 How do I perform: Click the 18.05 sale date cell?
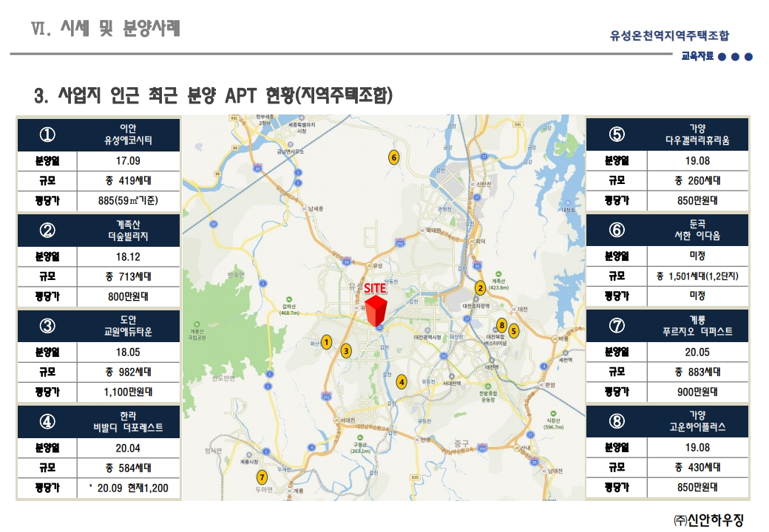128,352
